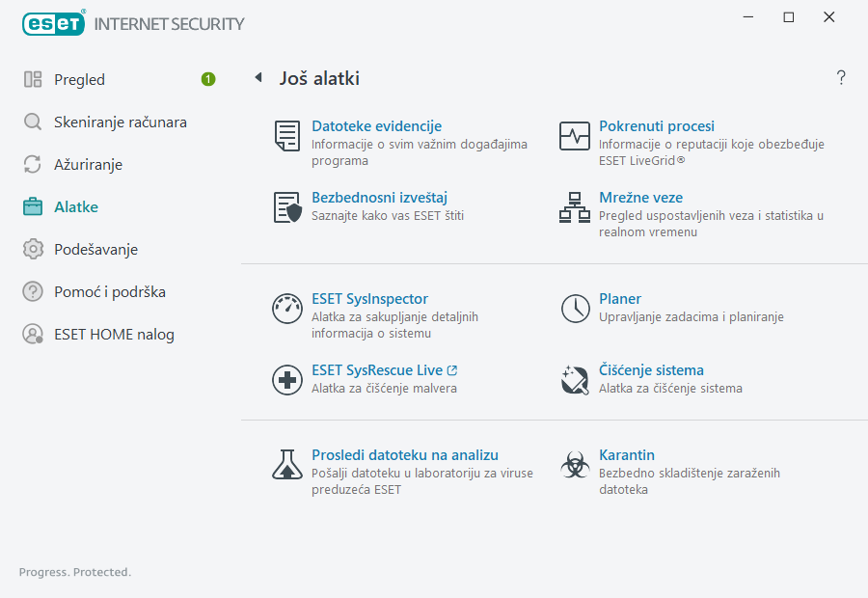The height and width of the screenshot is (598, 868).
Task: Click the flask icon for file analysis
Action: 286,465
